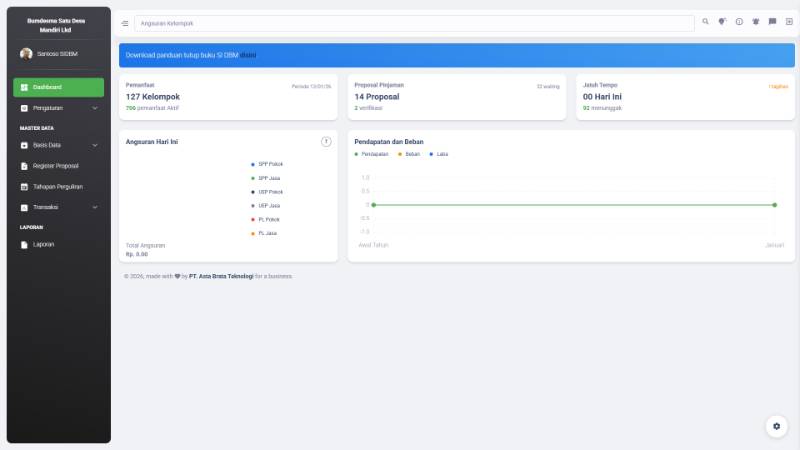Click the info circle icon in top bar
The width and height of the screenshot is (800, 450).
[739, 22]
